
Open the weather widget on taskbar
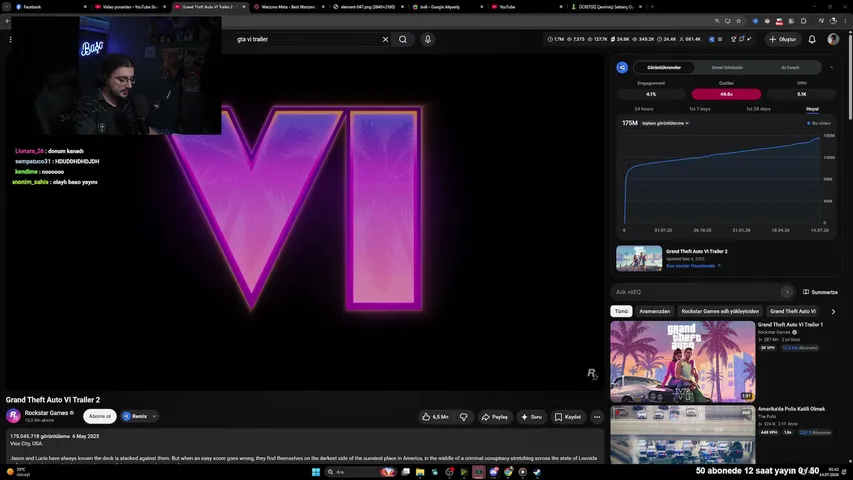[x=18, y=472]
